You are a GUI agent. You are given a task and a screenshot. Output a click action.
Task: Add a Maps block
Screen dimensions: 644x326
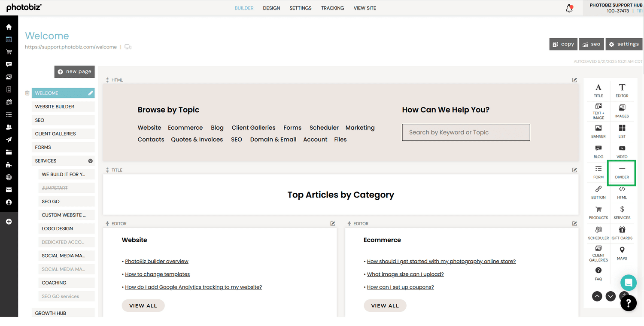pos(622,253)
